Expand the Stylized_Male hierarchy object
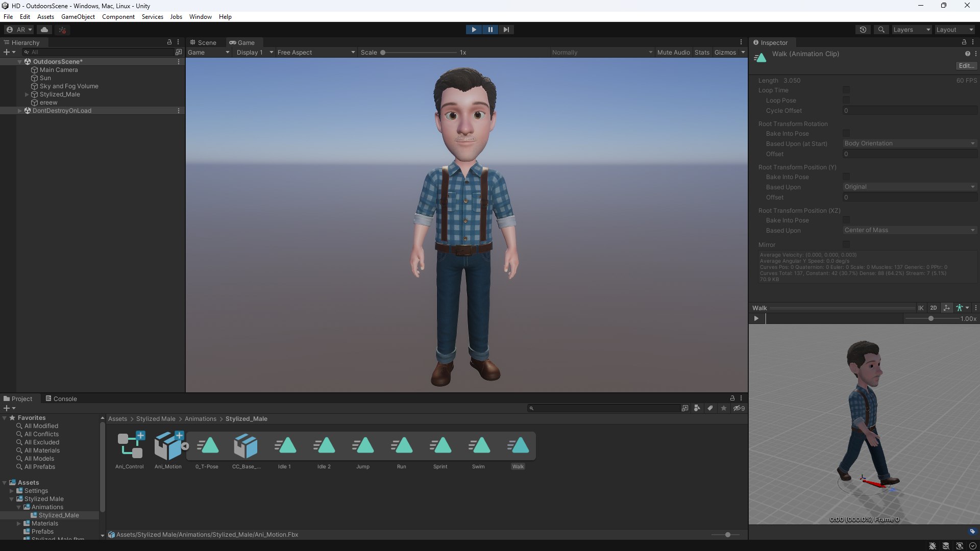This screenshot has width=980, height=551. tap(27, 94)
